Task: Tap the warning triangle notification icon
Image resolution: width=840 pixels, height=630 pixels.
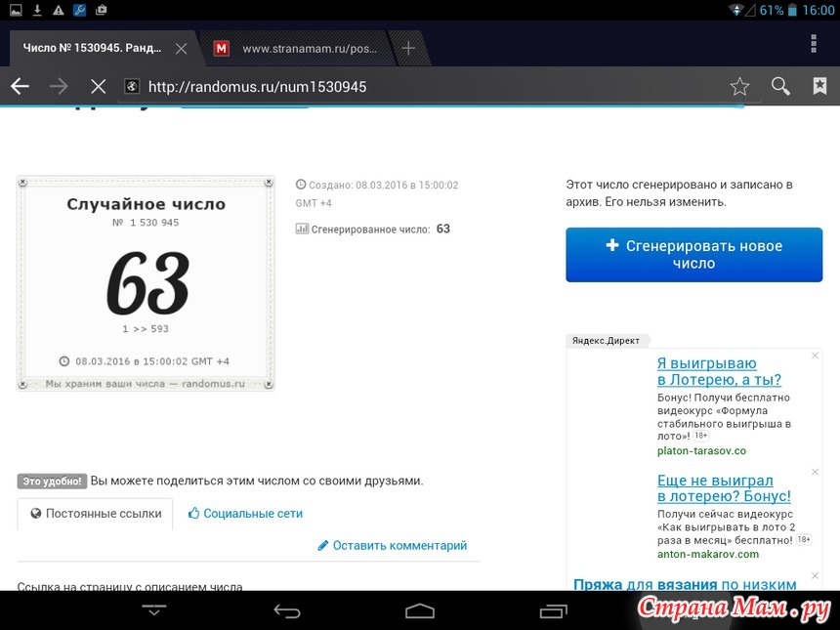Action: (x=59, y=10)
